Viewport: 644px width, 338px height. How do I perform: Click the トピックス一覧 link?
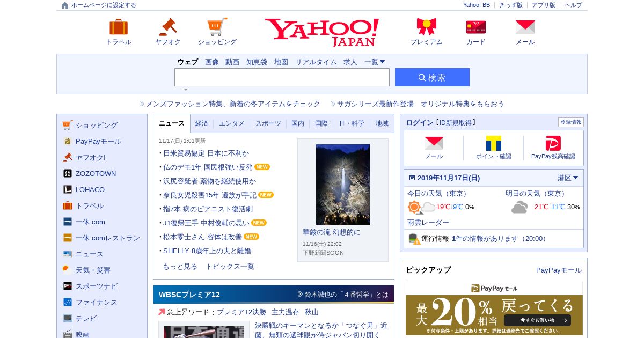(x=230, y=266)
